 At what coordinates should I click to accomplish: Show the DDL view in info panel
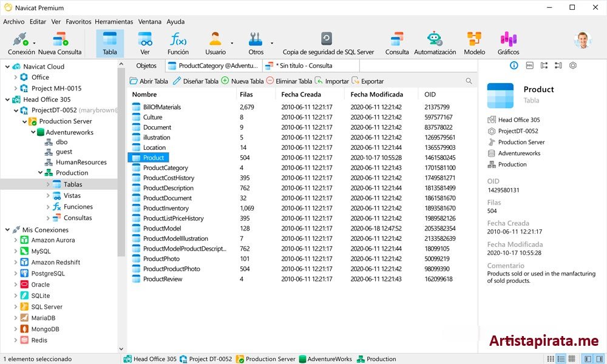point(529,66)
